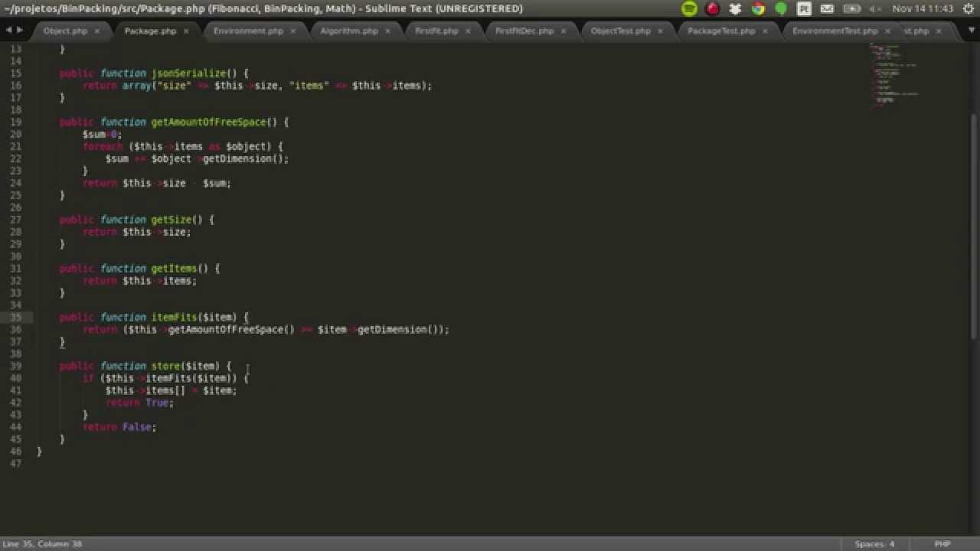
Task: Click the green circle tray indicator
Action: click(781, 8)
